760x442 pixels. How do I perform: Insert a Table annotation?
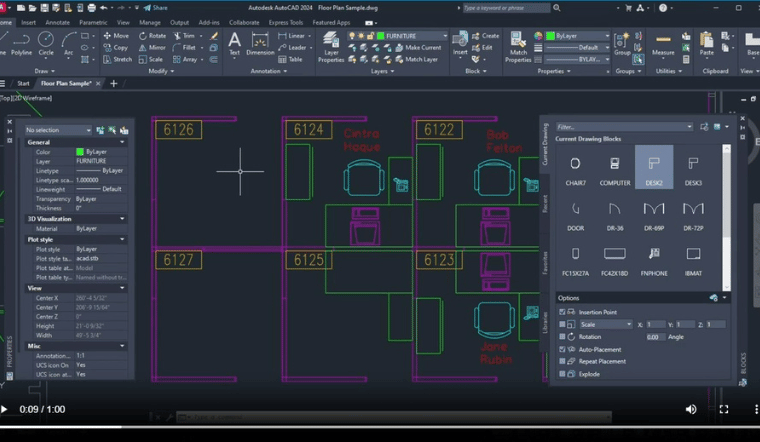point(290,59)
